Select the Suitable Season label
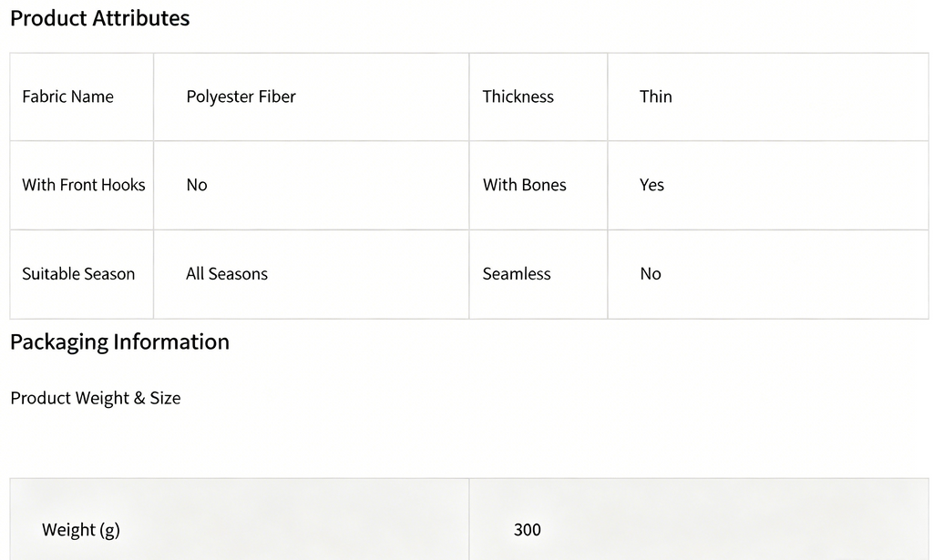Image resolution: width=933 pixels, height=560 pixels. point(78,273)
